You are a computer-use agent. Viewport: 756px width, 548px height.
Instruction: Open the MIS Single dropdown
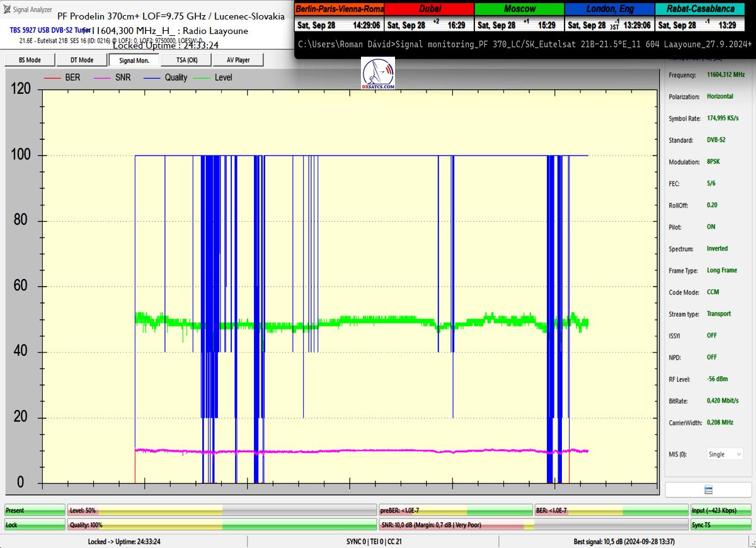click(x=724, y=454)
